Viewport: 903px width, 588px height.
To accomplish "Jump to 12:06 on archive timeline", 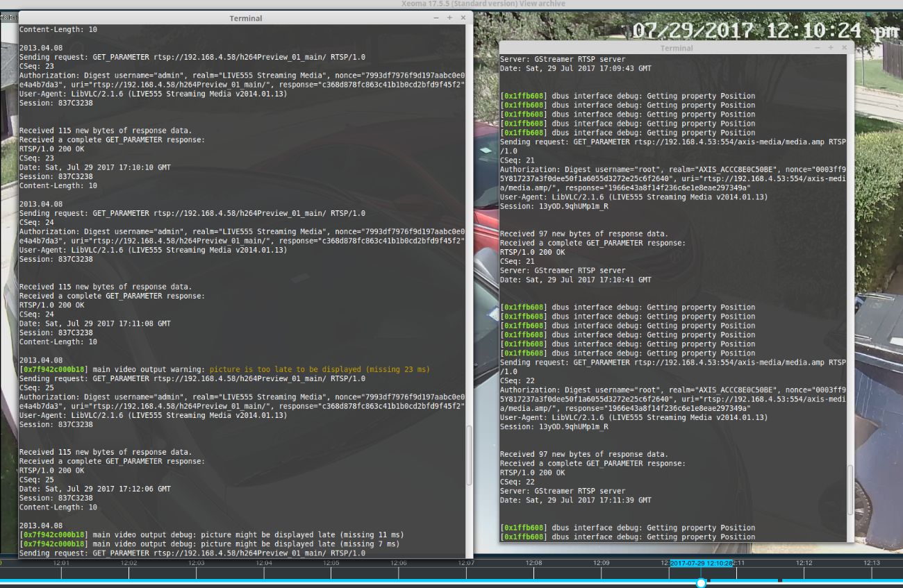I will [398, 563].
